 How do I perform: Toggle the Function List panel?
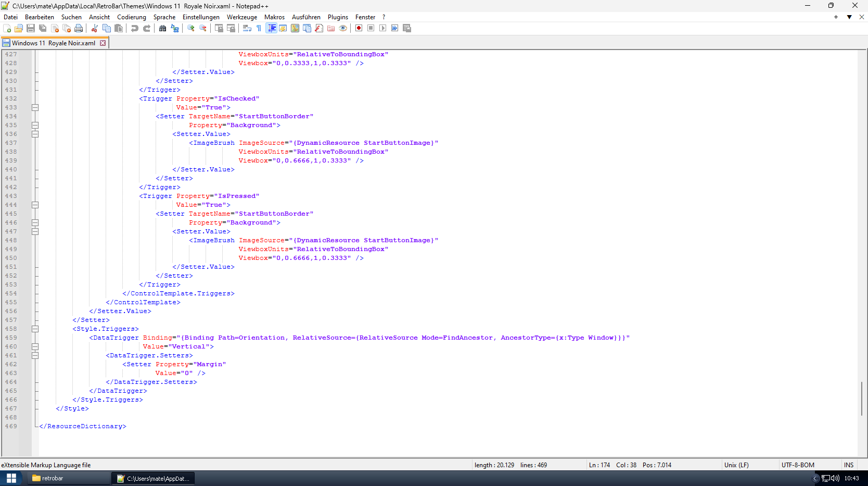[319, 28]
